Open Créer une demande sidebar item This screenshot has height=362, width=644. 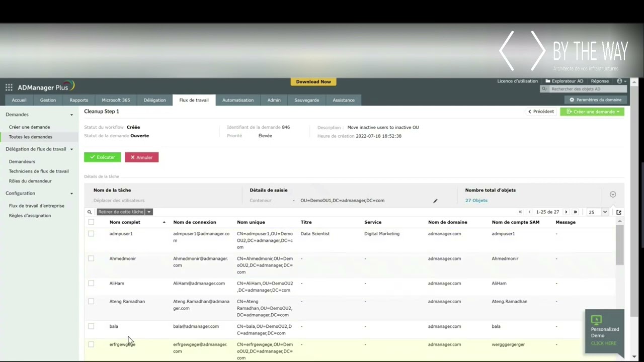[x=29, y=127]
